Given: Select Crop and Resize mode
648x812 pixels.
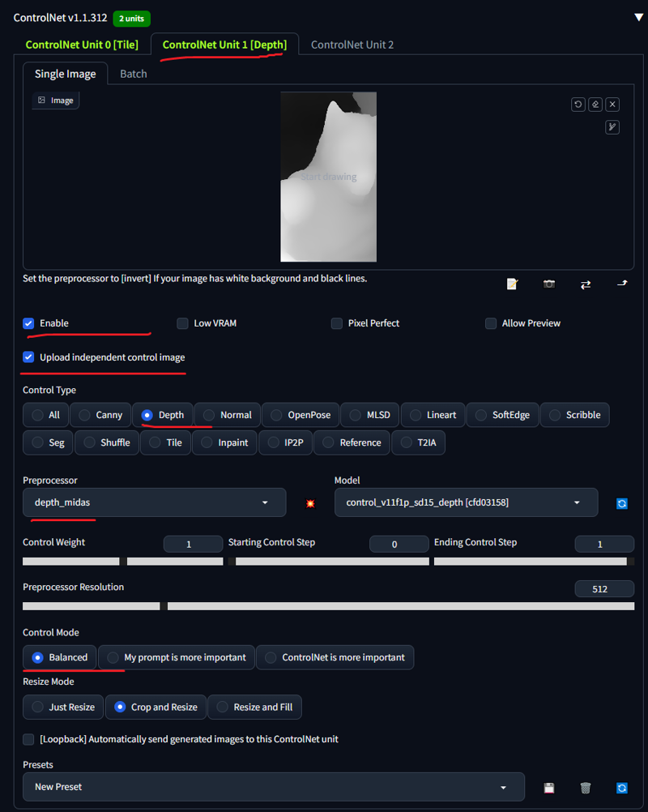Looking at the screenshot, I should pos(156,707).
